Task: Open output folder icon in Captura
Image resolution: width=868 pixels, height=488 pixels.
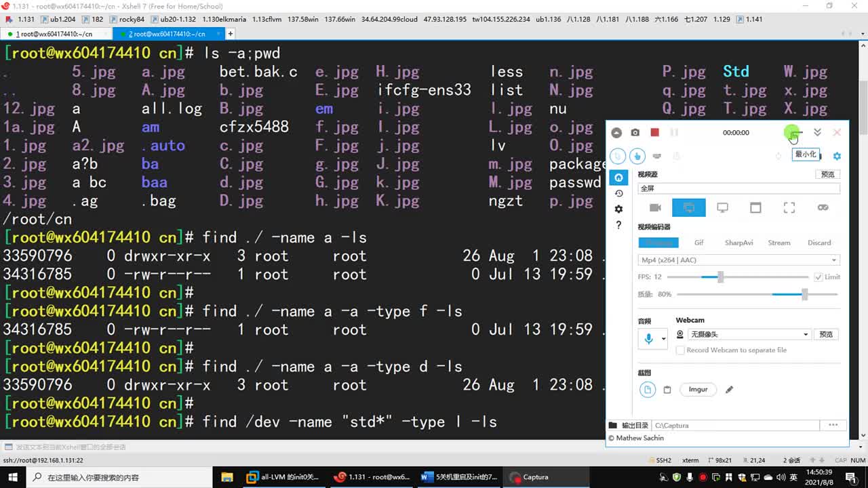Action: tap(613, 426)
